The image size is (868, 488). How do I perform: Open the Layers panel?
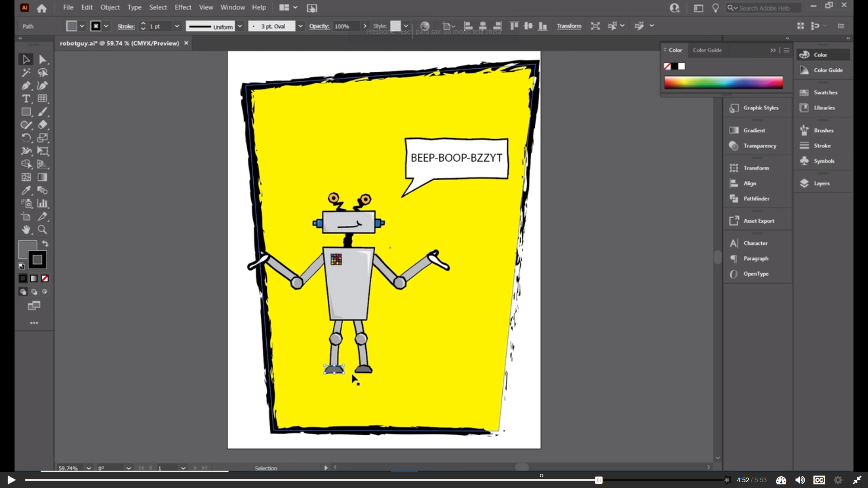[821, 183]
